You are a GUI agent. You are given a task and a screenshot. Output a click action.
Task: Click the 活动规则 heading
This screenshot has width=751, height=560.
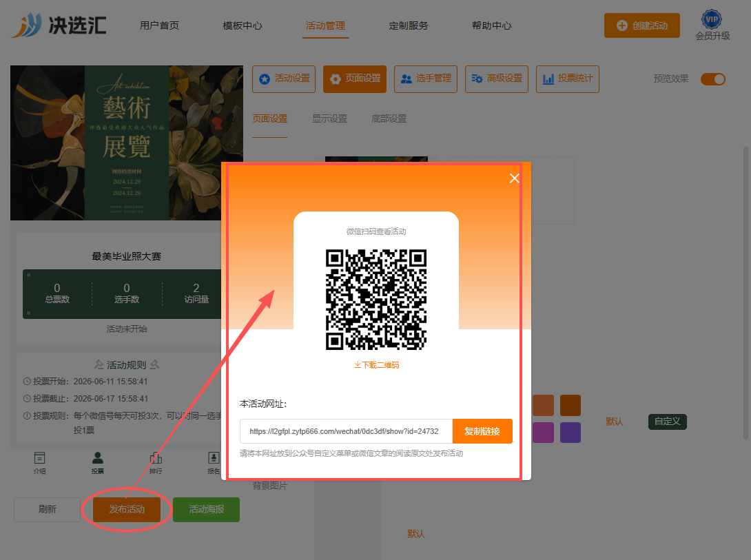pyautogui.click(x=127, y=364)
